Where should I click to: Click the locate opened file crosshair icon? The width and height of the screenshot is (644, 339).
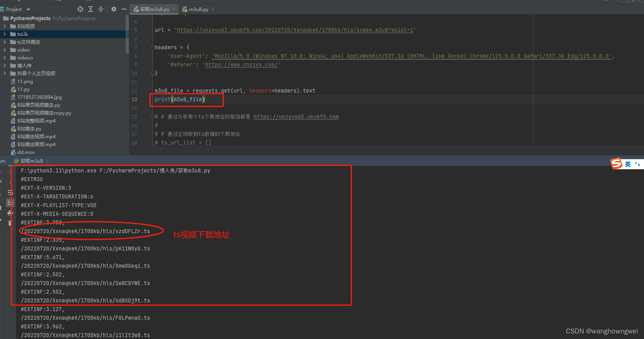[x=80, y=9]
